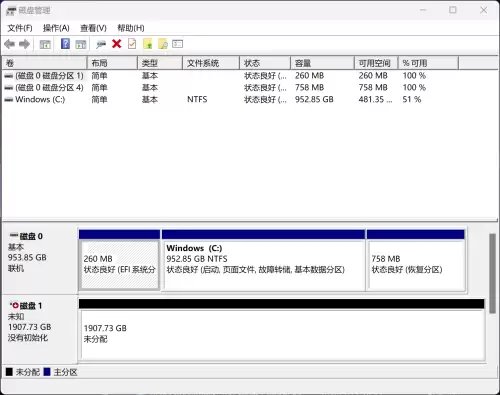Viewport: 500px width, 395px height.
Task: Click the Forward arrow in toolbar
Action: pos(24,44)
